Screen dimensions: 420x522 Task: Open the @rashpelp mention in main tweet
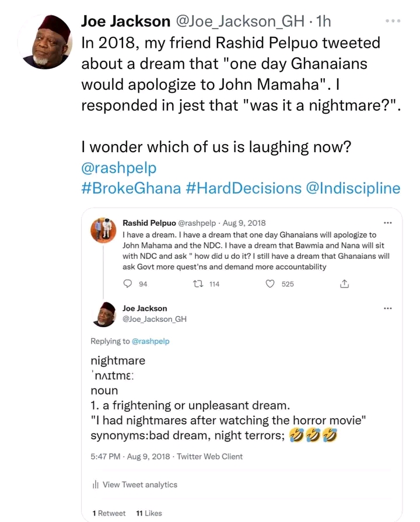pyautogui.click(x=119, y=167)
